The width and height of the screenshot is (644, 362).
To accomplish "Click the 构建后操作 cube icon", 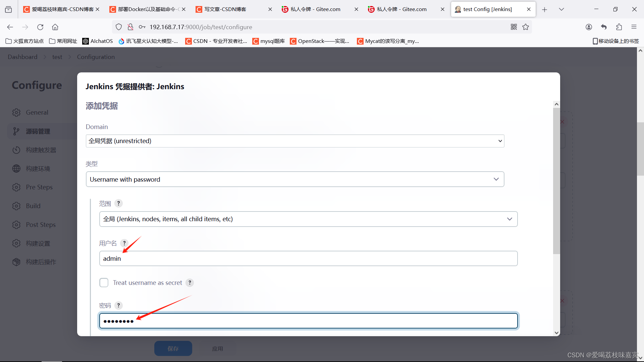I will point(16,262).
